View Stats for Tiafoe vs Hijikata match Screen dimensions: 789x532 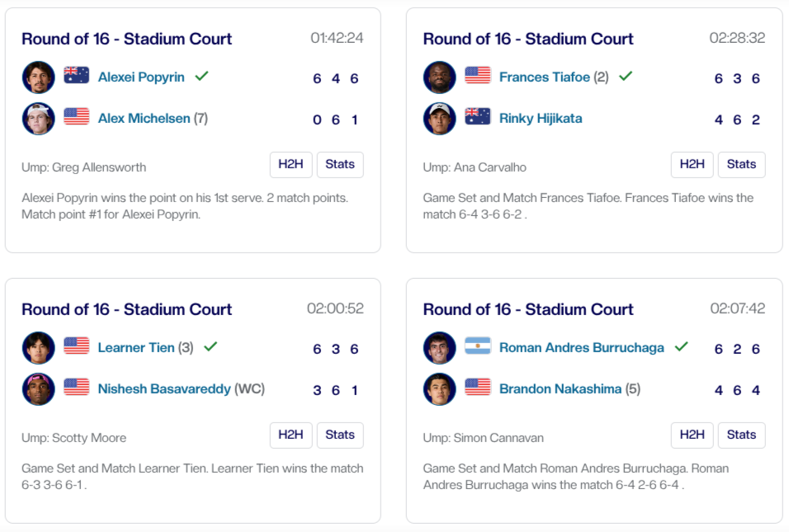click(x=741, y=165)
